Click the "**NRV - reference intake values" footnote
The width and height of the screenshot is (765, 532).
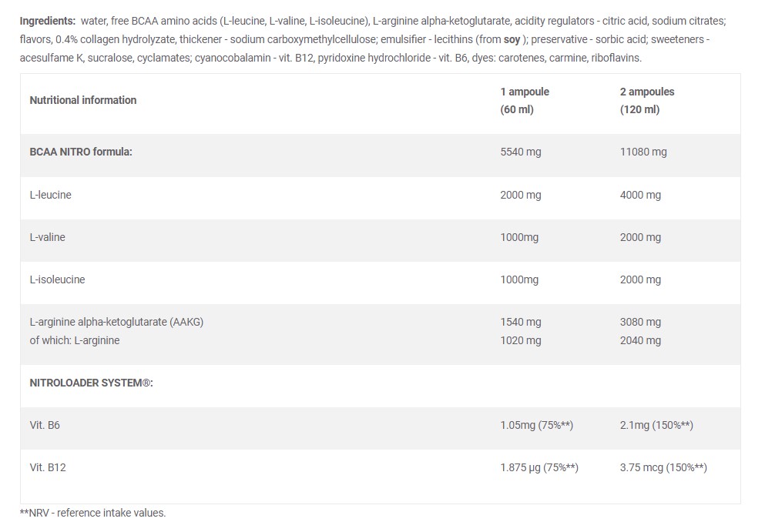92,513
